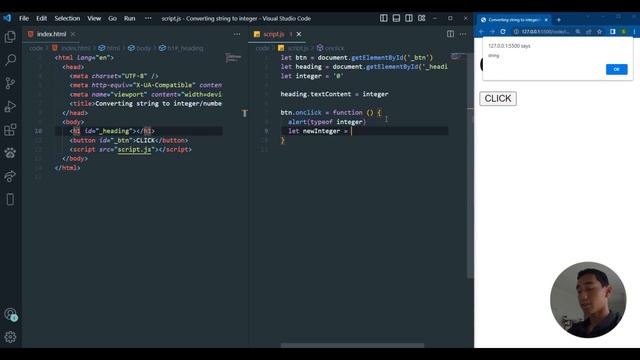Toggle the bottom panel layout icon
The height and width of the screenshot is (360, 640).
396,18
